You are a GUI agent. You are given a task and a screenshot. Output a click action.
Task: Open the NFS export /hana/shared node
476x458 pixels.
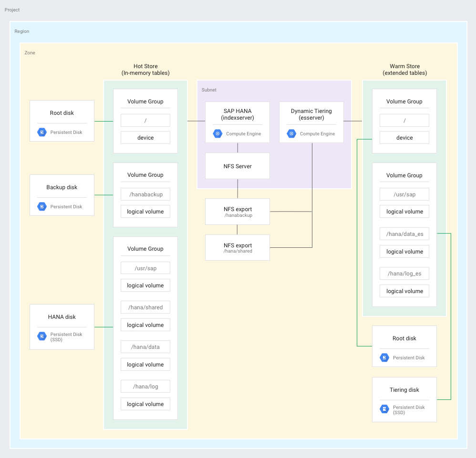tap(237, 247)
